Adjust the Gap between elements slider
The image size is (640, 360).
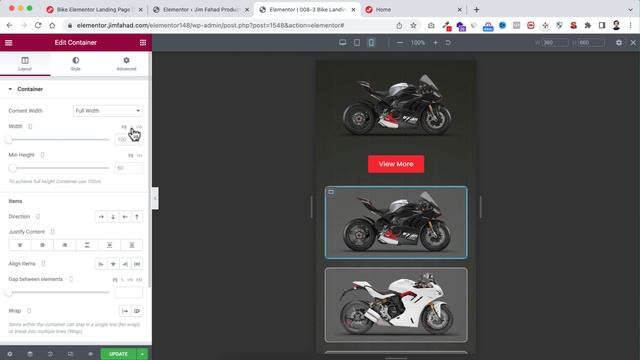(x=59, y=292)
